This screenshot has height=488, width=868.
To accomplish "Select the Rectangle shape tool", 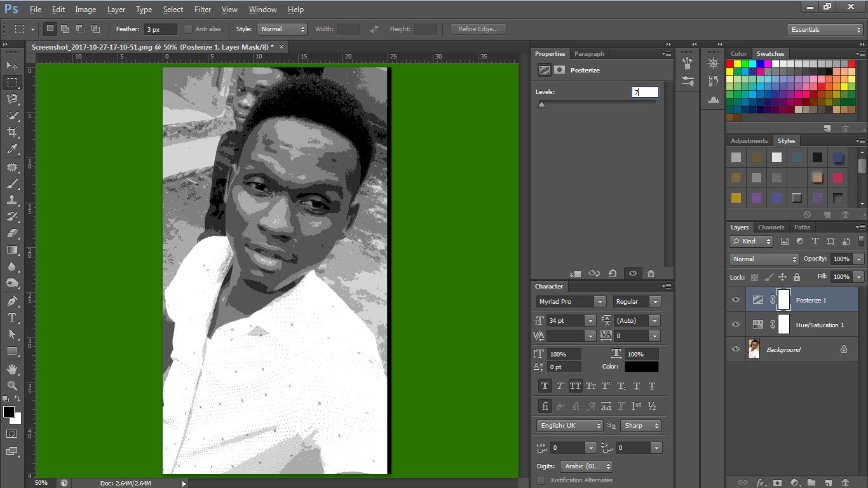I will pyautogui.click(x=12, y=351).
